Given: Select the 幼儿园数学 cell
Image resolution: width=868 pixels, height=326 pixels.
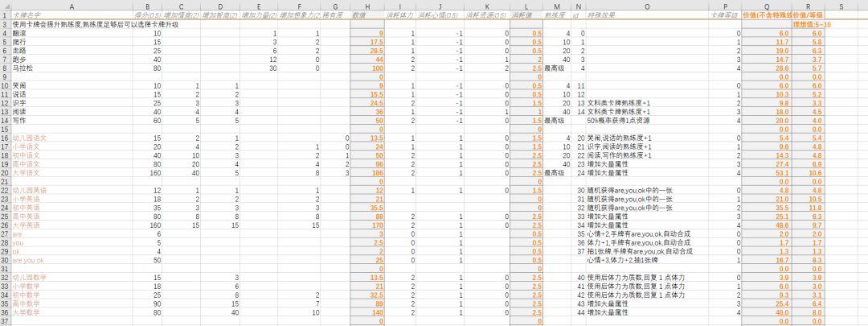Looking at the screenshot, I should pyautogui.click(x=72, y=277).
